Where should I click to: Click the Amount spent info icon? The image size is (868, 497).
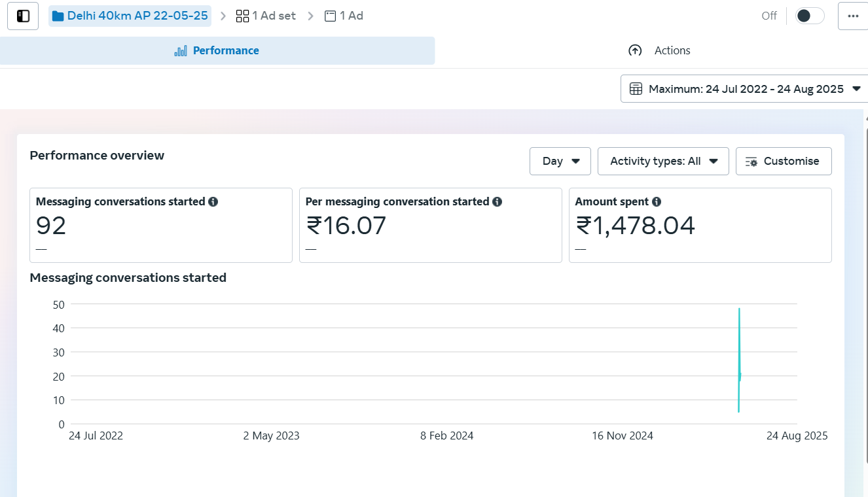[x=657, y=201]
